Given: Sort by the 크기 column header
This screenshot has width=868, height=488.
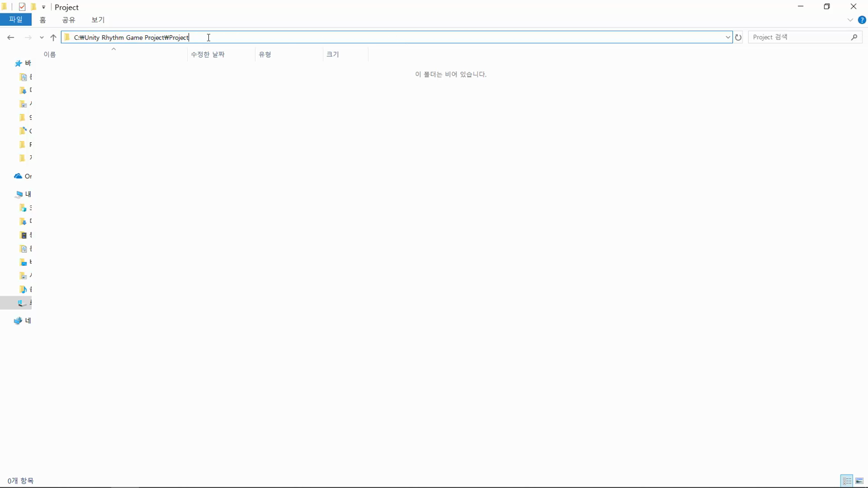Looking at the screenshot, I should pyautogui.click(x=345, y=54).
